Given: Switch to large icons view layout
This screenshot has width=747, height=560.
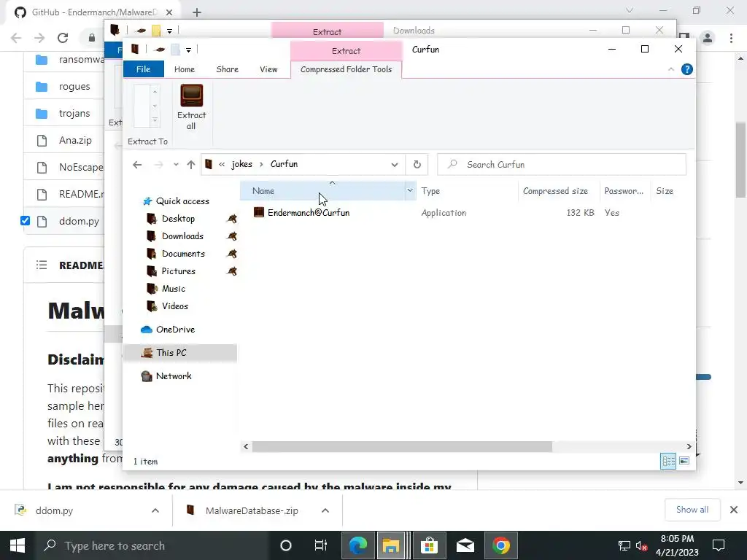Looking at the screenshot, I should pos(684,461).
